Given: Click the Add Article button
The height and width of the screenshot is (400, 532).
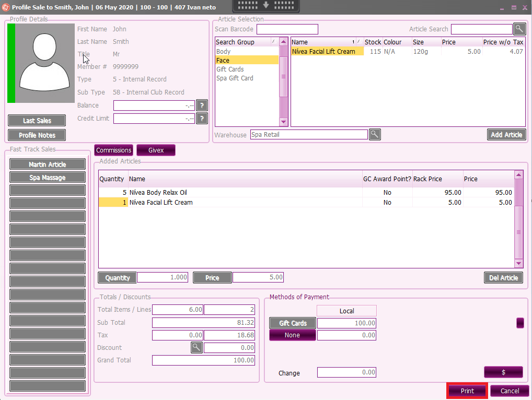Looking at the screenshot, I should tap(506, 135).
